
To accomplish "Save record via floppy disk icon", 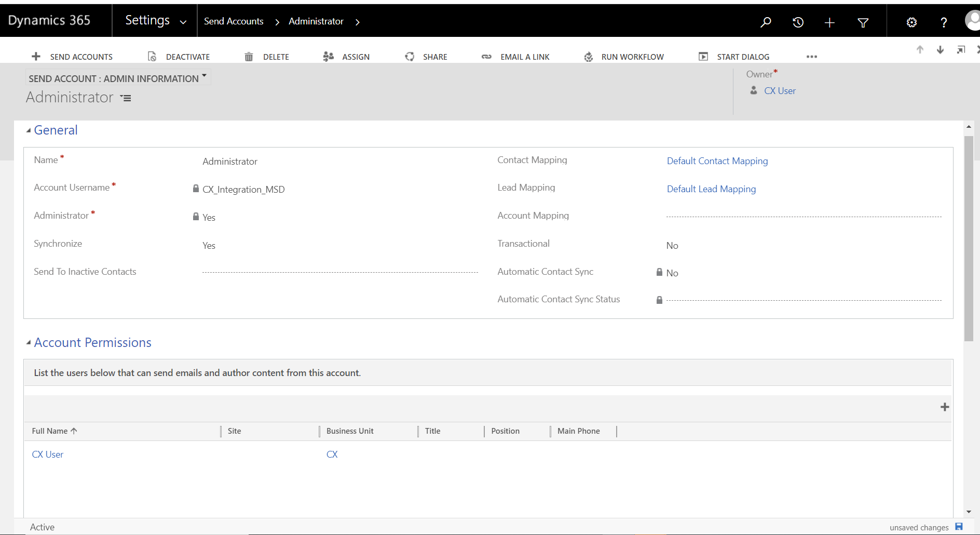I will [x=959, y=527].
